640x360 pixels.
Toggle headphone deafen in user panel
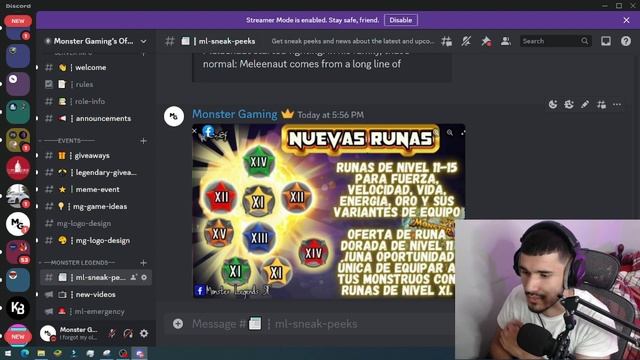(x=128, y=333)
